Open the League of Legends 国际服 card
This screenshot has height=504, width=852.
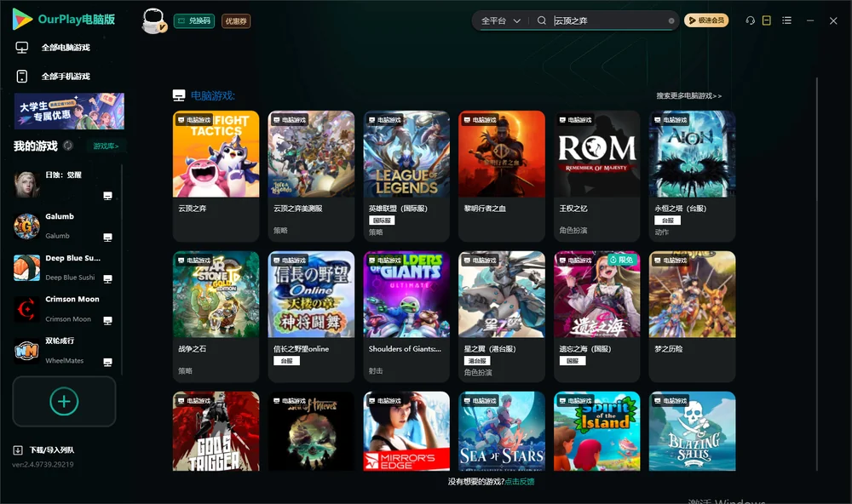[406, 176]
